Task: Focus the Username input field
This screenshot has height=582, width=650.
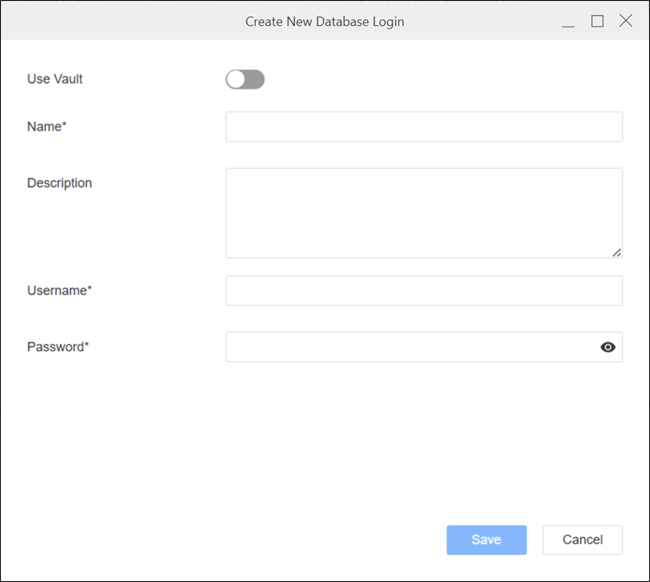Action: point(423,291)
